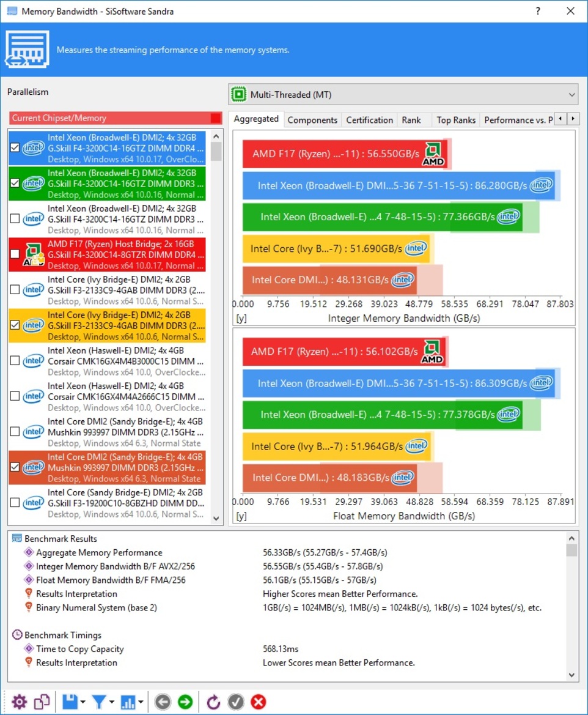Screen dimensions: 588x715
Task: Click the Current Chipset/Memory header bar
Action: tap(116, 118)
